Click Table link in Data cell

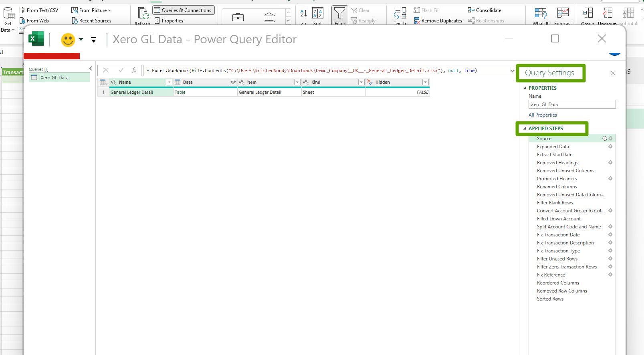tap(180, 92)
